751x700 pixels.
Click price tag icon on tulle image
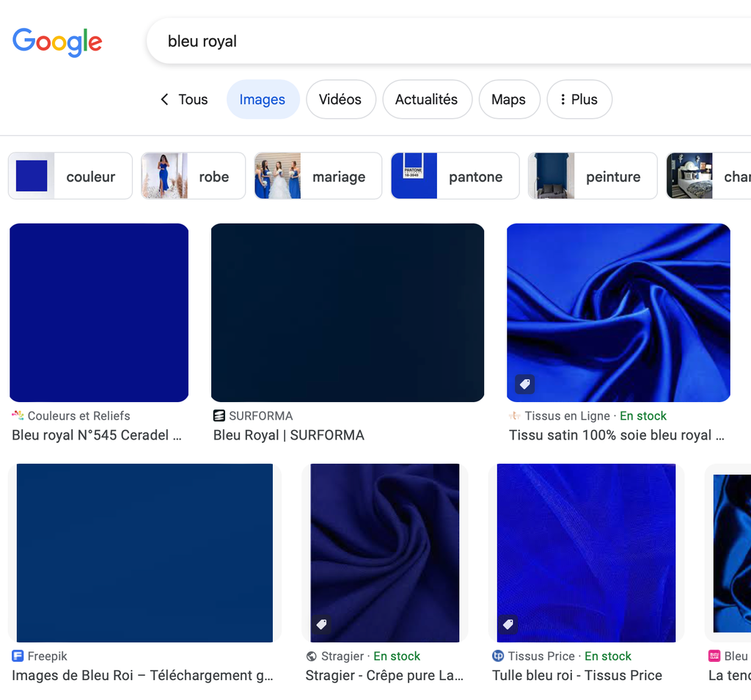tap(508, 624)
